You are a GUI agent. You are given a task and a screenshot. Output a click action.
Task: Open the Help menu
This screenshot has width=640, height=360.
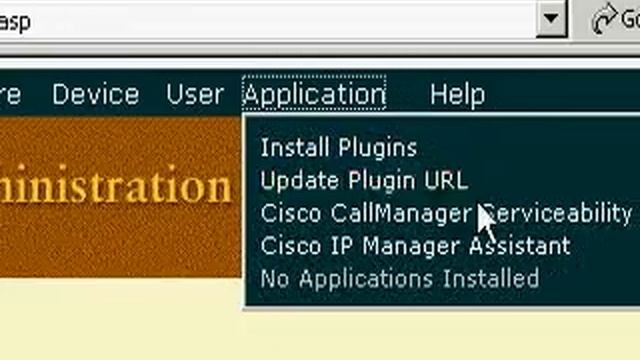click(x=458, y=94)
